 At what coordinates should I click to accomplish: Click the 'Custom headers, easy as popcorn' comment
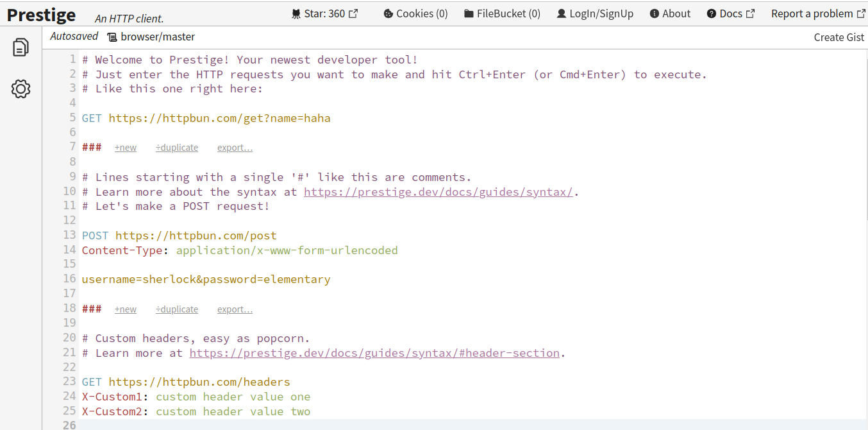[x=196, y=338]
